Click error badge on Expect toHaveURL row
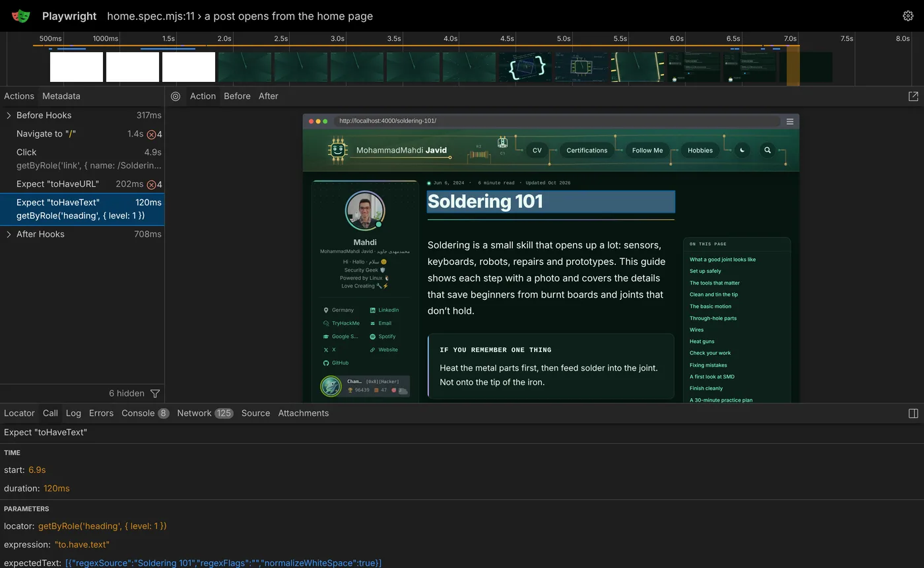 click(x=154, y=184)
